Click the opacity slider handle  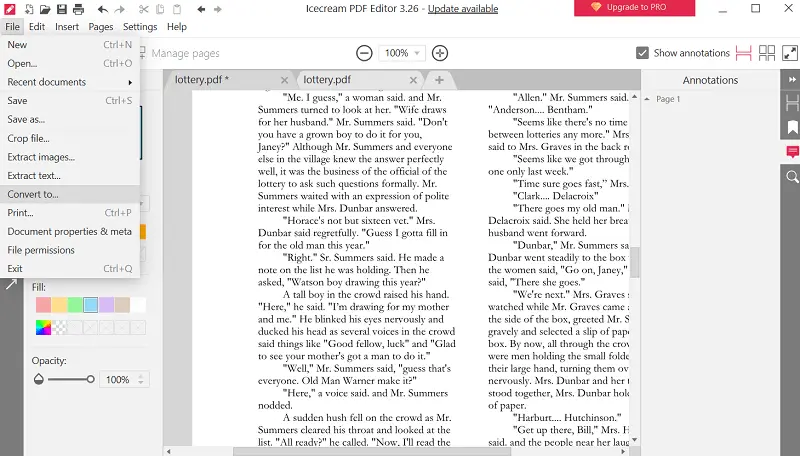tap(90, 379)
